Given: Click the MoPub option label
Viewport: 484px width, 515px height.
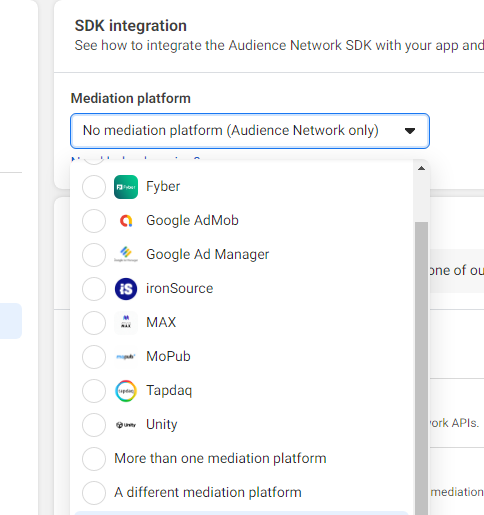Looking at the screenshot, I should pos(168,357).
